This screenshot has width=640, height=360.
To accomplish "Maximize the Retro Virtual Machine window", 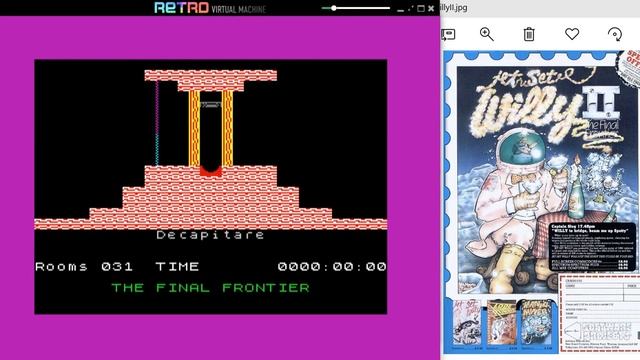I will pyautogui.click(x=421, y=8).
